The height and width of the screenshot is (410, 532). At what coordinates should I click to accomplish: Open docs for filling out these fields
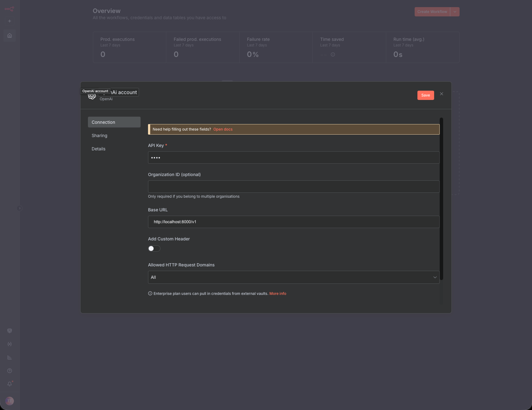(x=223, y=129)
